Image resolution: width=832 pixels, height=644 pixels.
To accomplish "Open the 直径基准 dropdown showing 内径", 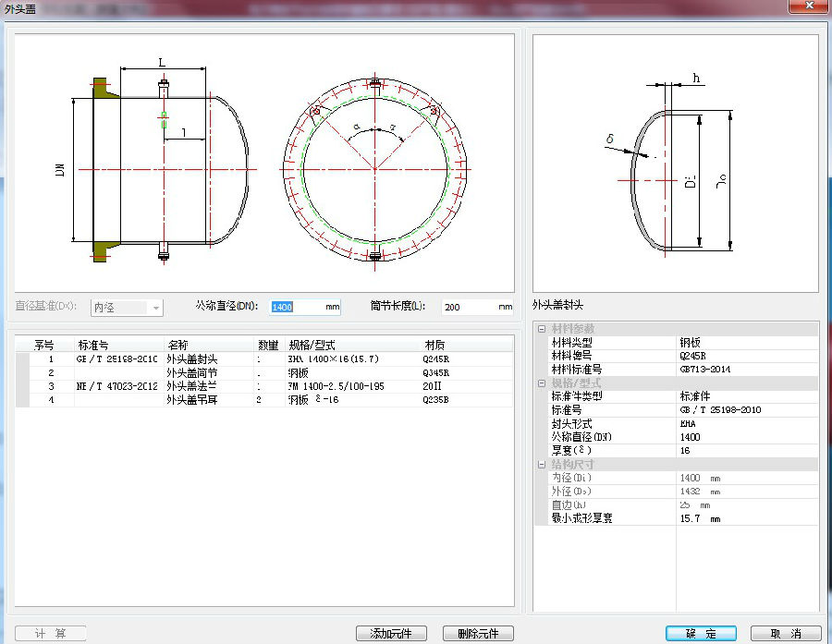I will click(x=127, y=308).
